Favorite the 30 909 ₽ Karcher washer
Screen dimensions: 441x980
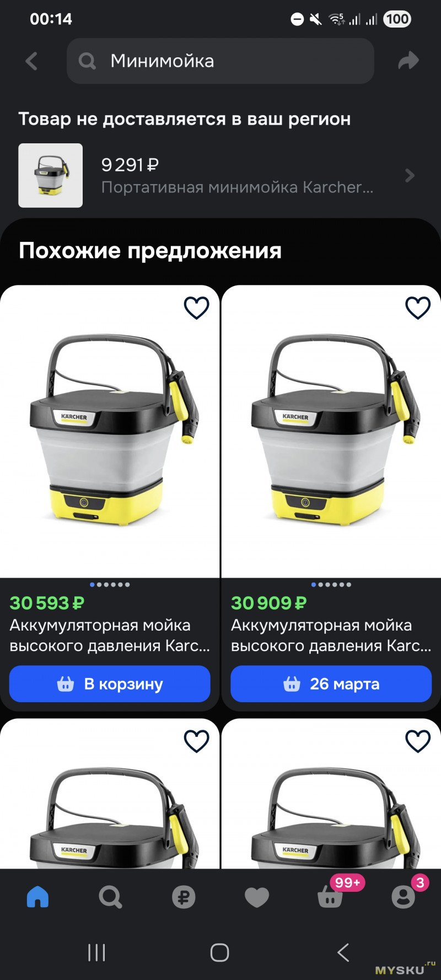point(418,308)
